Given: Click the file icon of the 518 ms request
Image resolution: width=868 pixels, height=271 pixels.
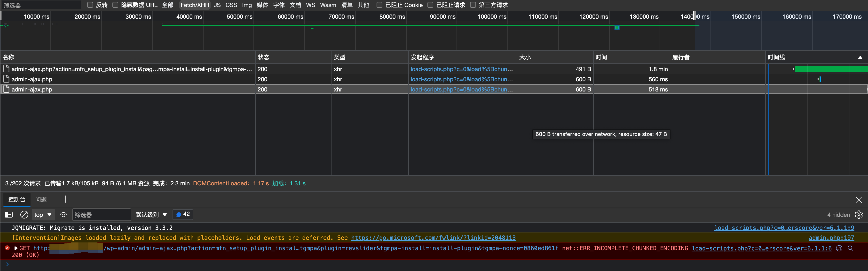Looking at the screenshot, I should point(6,89).
